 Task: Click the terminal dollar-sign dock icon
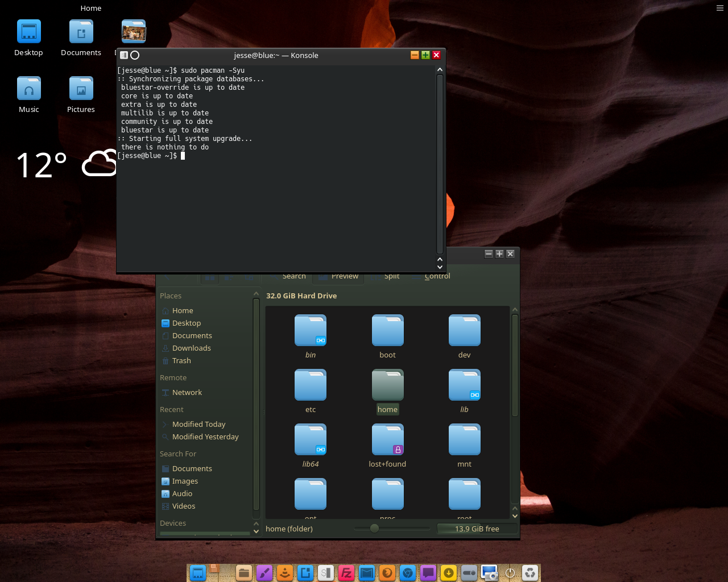(326, 573)
